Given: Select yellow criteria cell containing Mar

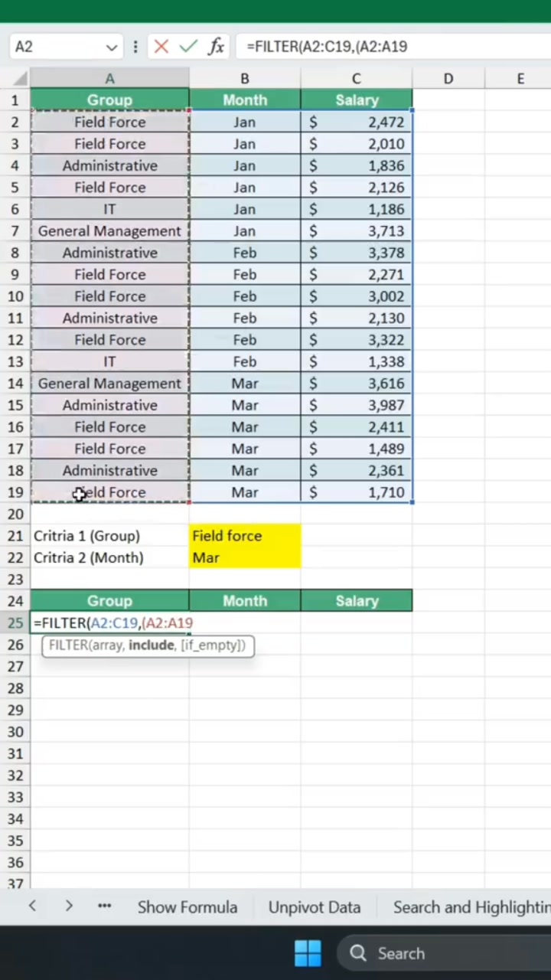Looking at the screenshot, I should tap(245, 557).
